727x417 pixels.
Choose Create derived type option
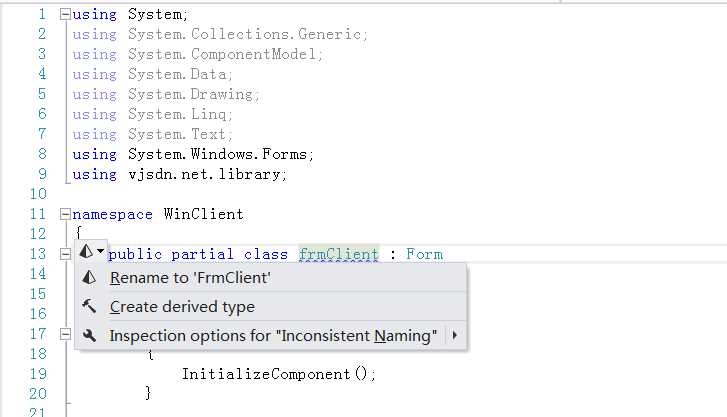[x=271, y=307]
